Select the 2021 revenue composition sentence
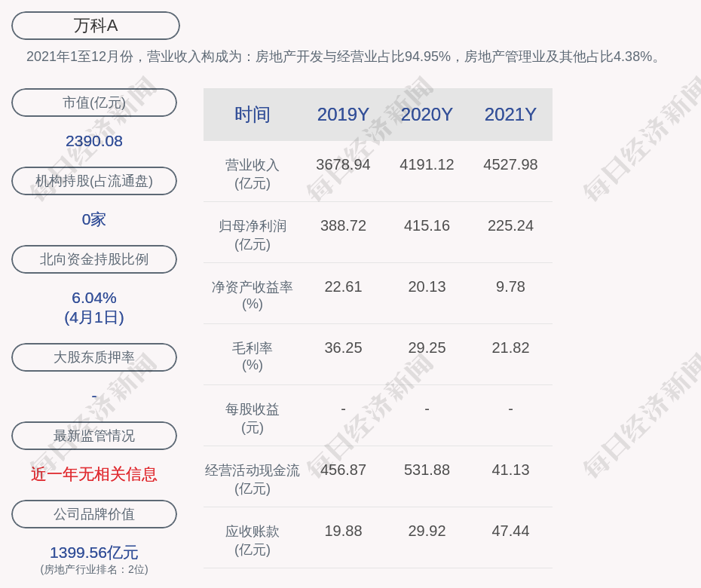 [344, 57]
